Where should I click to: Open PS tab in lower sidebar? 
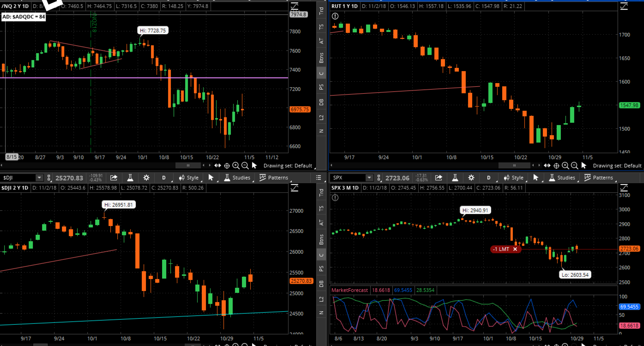click(x=321, y=269)
